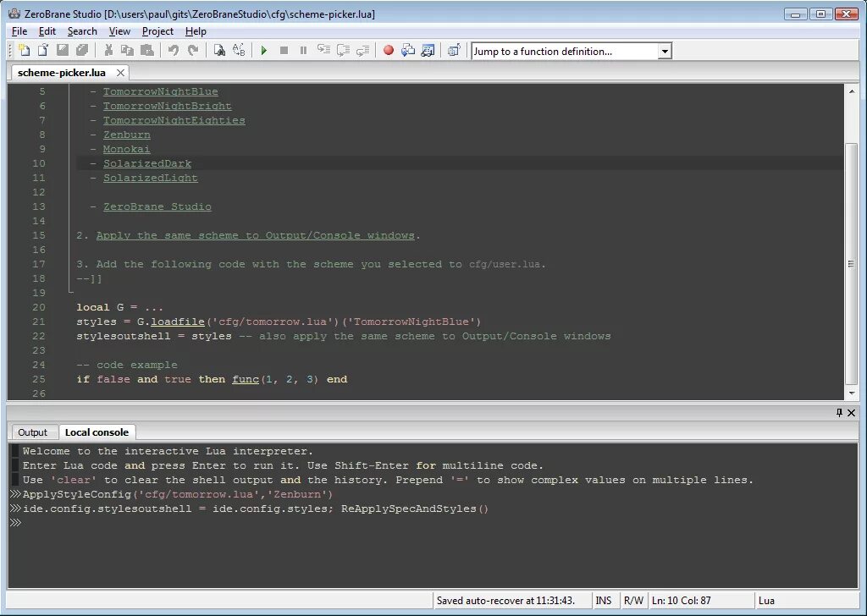Start debugging with the green play icon
The image size is (867, 616).
264,50
